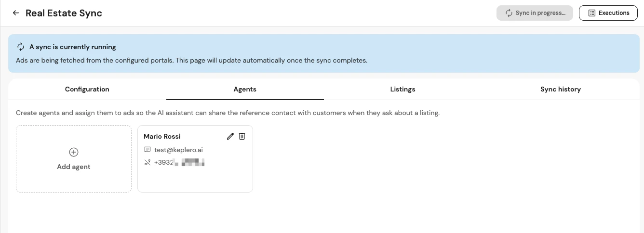Delete Mario Rossi with the trash icon
Image resolution: width=644 pixels, height=233 pixels.
(x=242, y=136)
